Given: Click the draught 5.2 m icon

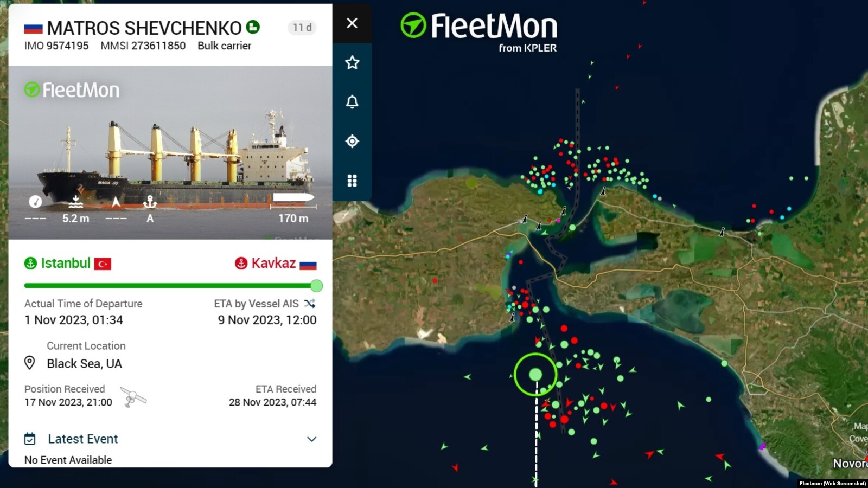Looking at the screenshot, I should coord(75,203).
